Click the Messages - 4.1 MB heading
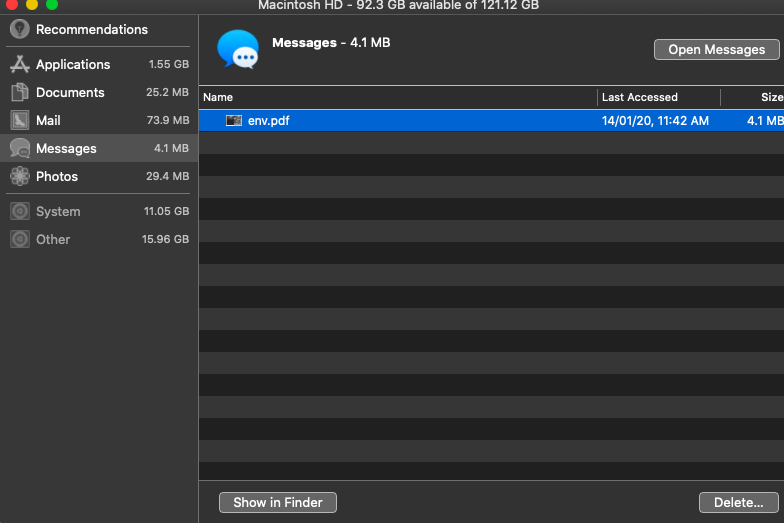Screen dimensions: 784x523 pos(331,42)
